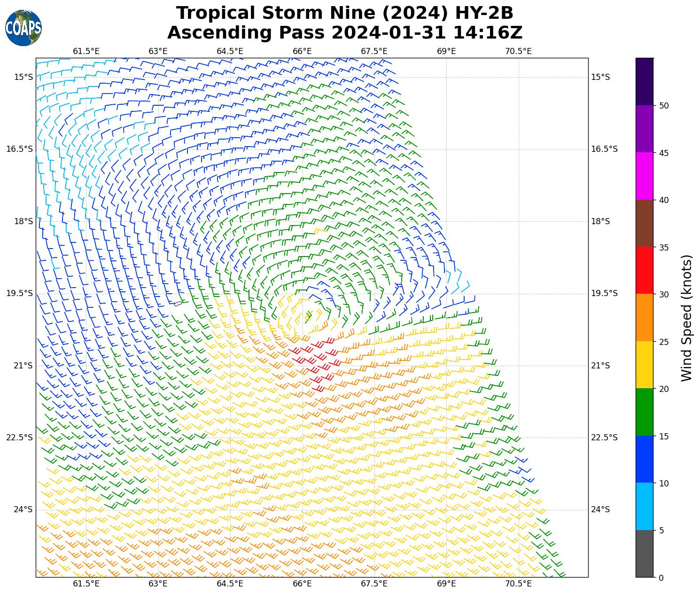Select the red 30-35 knot colorbar segment
Screen dimensions: 700x594
(x=644, y=270)
